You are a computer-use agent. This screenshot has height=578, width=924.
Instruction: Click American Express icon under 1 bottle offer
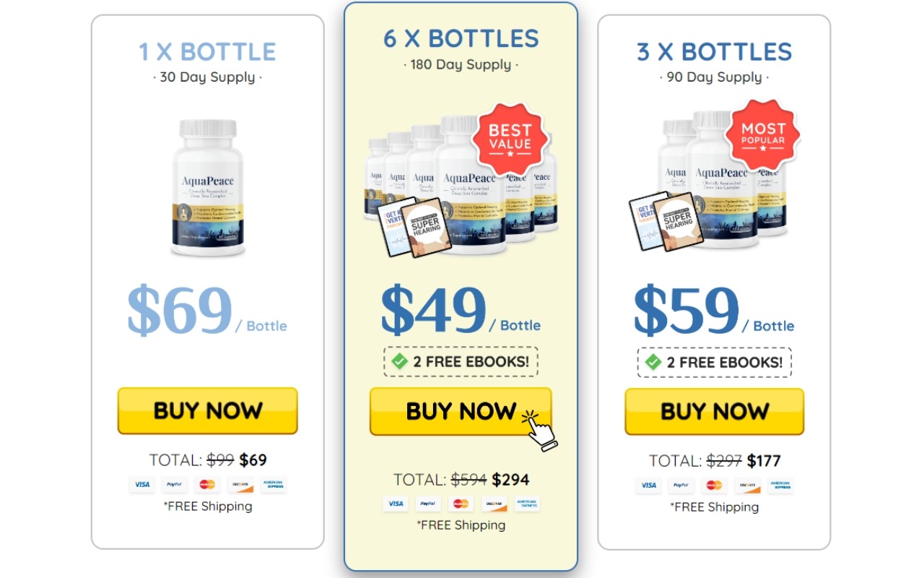274,485
